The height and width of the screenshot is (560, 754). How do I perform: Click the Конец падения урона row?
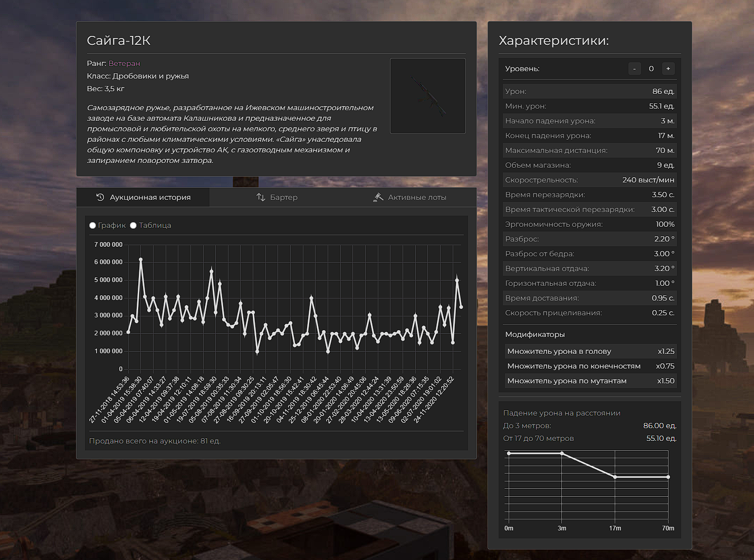pos(590,136)
